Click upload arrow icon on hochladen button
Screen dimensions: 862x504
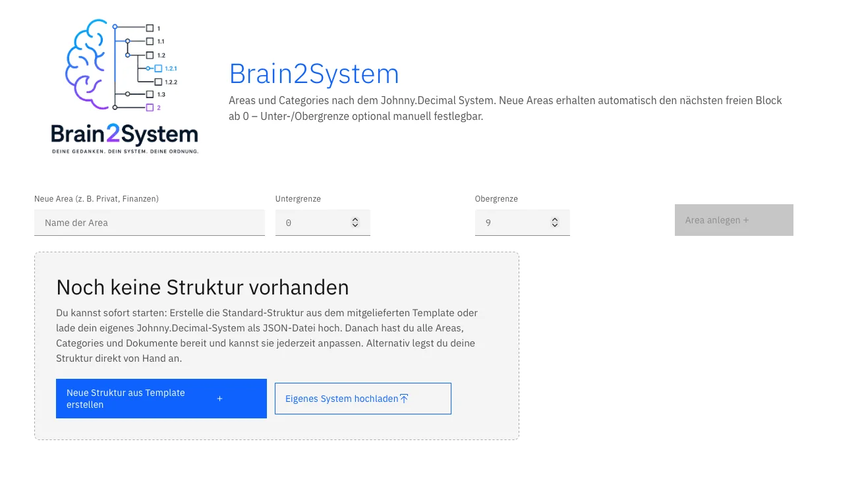coord(404,399)
